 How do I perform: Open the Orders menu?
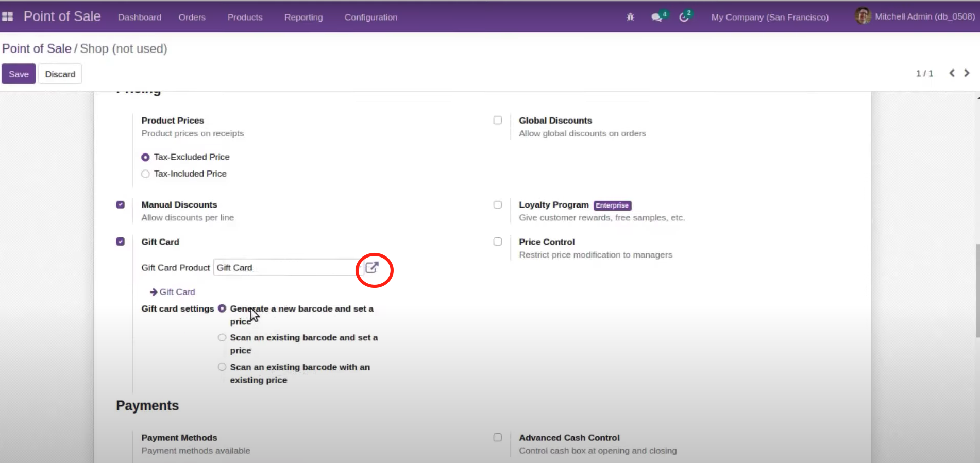(x=192, y=17)
